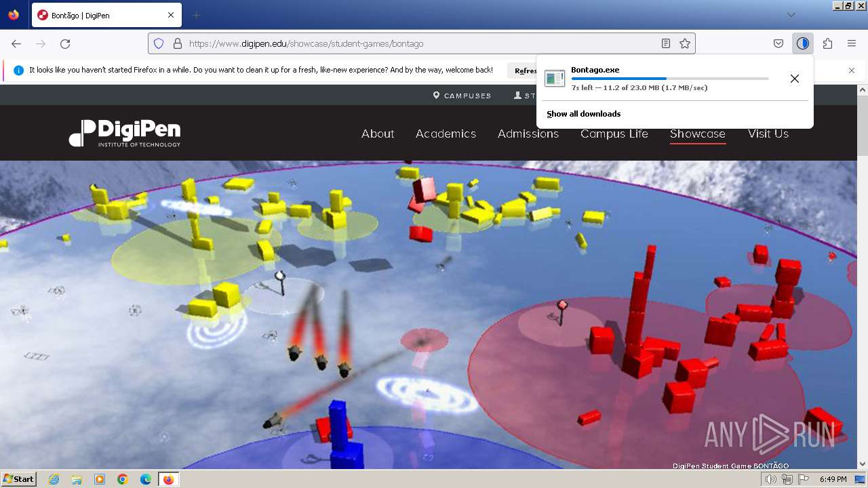The height and width of the screenshot is (488, 868).
Task: Go back using the browser back arrow
Action: pyautogui.click(x=16, y=43)
